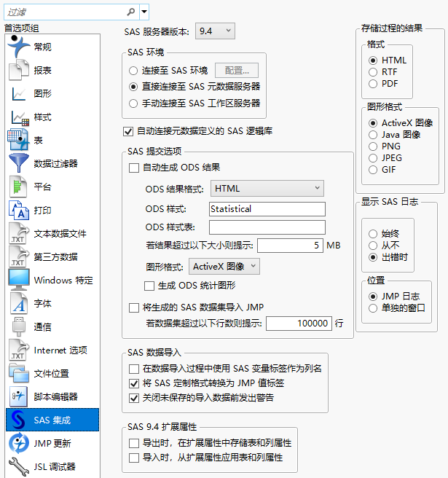This screenshot has height=478, width=448.
Task: Click the empty ODS 样式表 field
Action: pos(267,227)
